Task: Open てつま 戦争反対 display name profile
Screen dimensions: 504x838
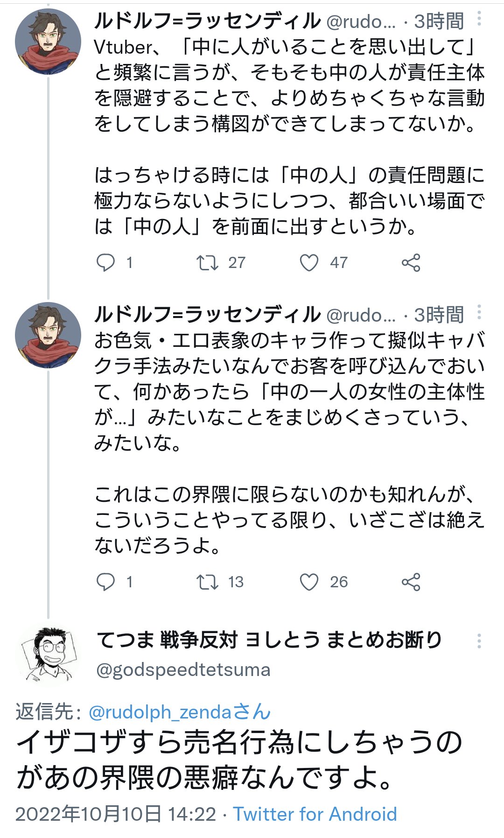Action: pos(269,640)
